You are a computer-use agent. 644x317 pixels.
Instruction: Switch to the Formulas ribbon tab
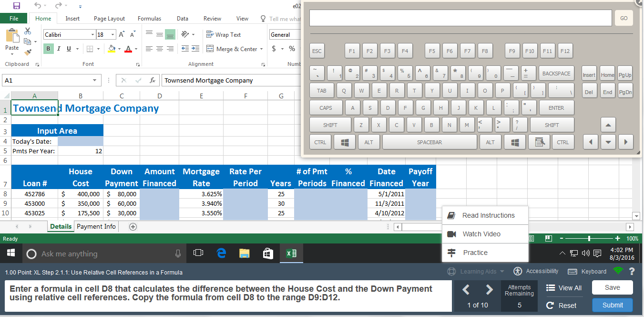click(x=149, y=18)
